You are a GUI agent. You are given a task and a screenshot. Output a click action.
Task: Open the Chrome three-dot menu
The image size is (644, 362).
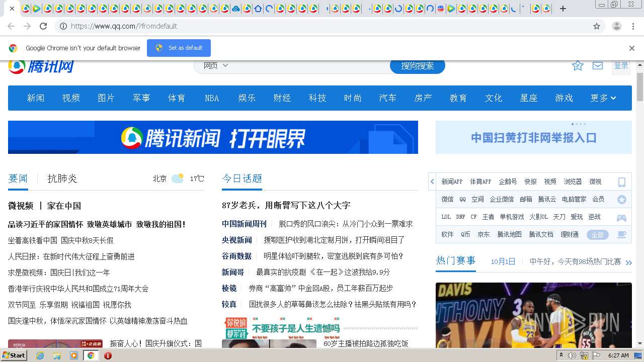click(x=633, y=26)
